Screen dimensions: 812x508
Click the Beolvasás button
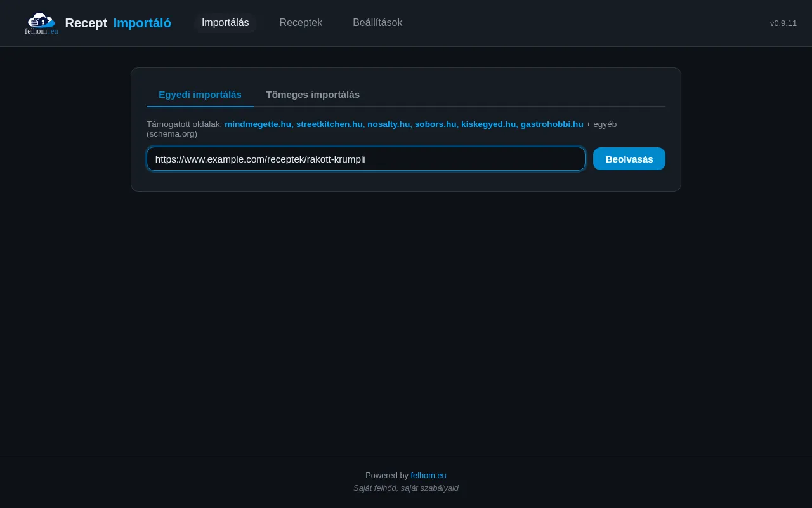coord(629,159)
